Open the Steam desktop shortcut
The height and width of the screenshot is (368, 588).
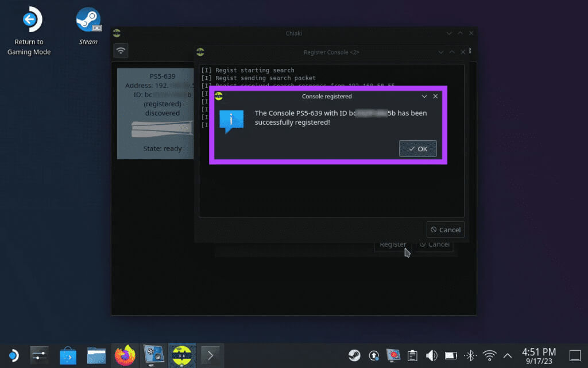(88, 26)
